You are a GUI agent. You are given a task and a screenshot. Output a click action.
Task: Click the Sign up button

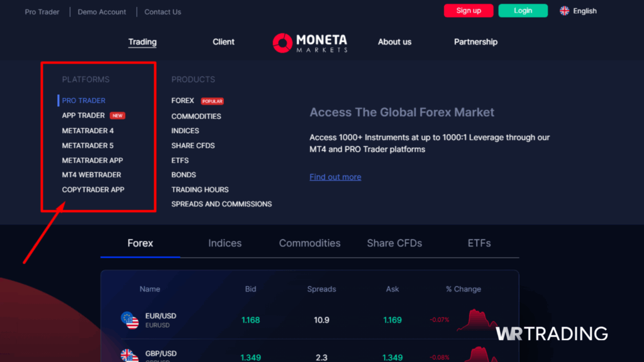pos(468,11)
